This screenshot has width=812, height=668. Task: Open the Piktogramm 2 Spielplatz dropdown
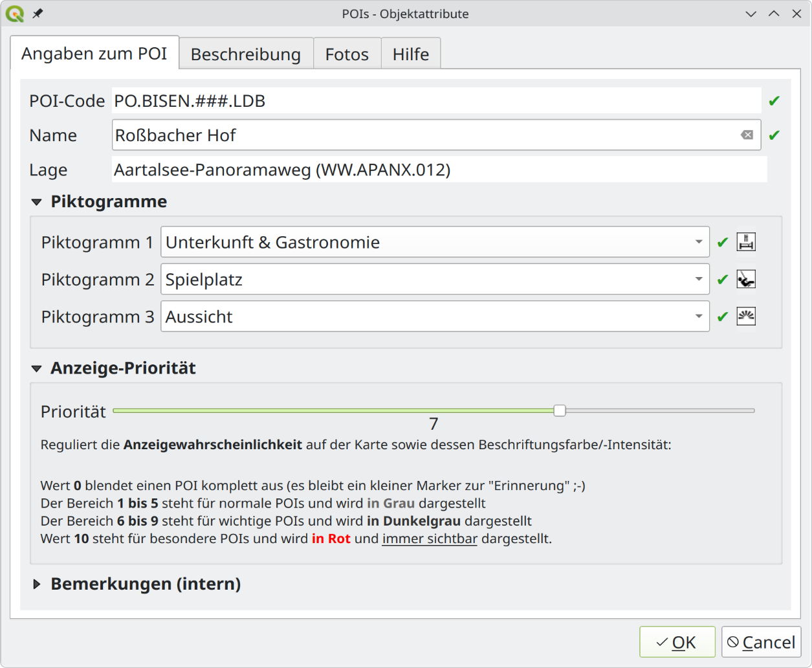click(435, 280)
